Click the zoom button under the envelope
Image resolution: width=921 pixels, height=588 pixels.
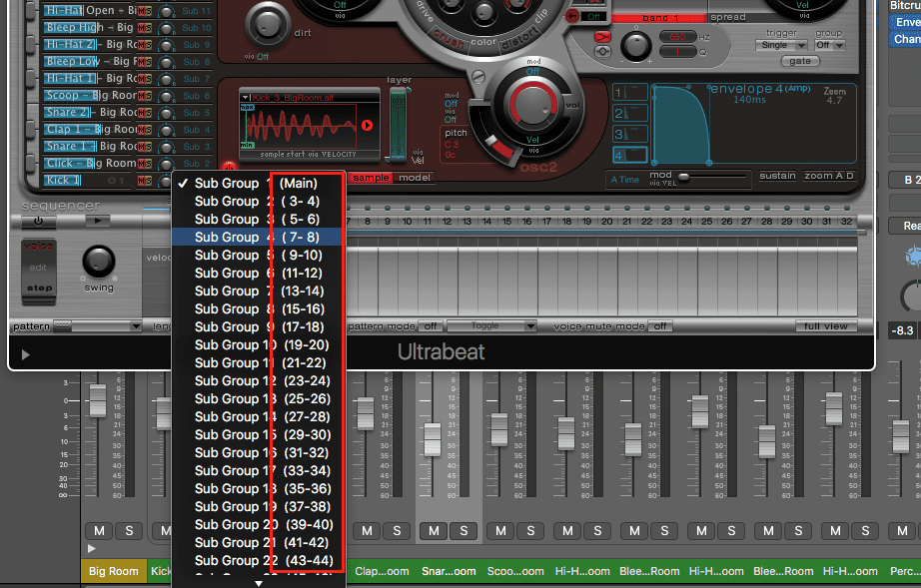pyautogui.click(x=818, y=176)
